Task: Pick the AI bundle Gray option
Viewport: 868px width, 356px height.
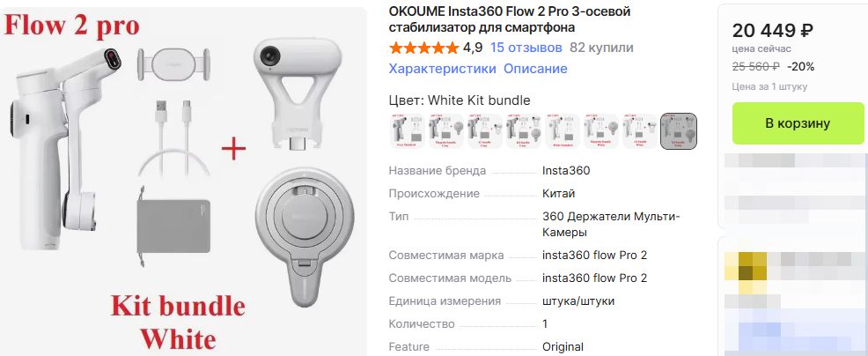Action: pyautogui.click(x=485, y=131)
